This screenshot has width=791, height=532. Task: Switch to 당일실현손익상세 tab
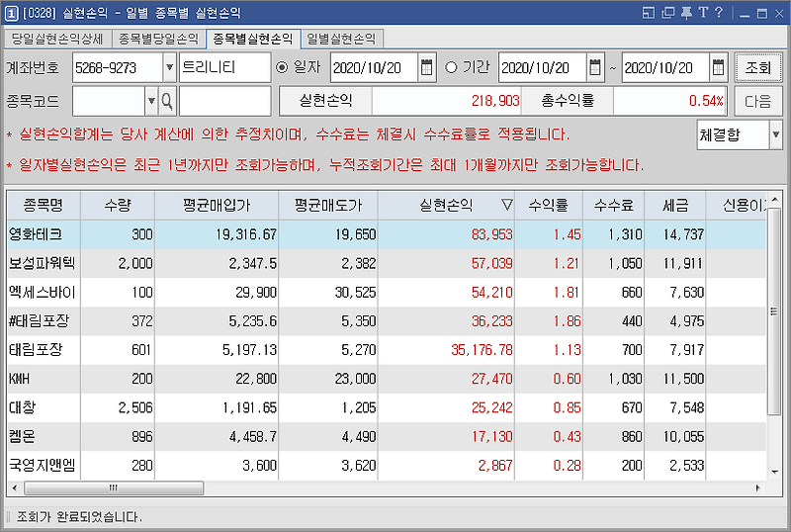(57, 39)
